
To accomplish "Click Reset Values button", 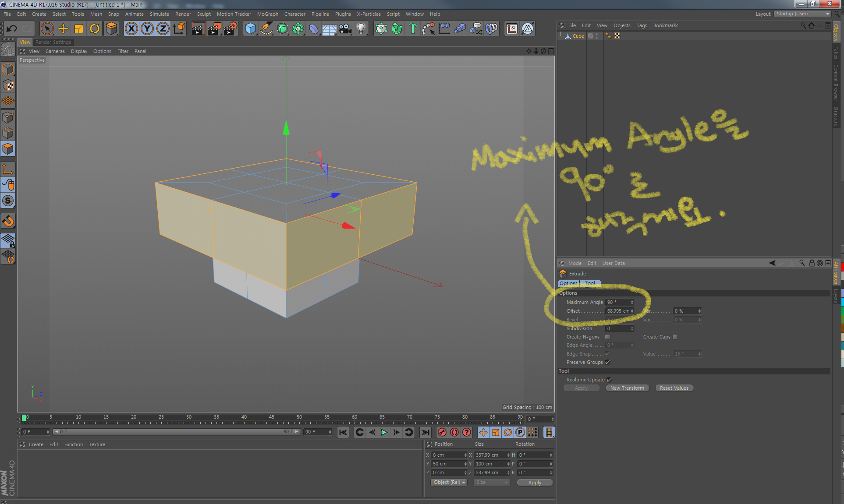I will [674, 388].
